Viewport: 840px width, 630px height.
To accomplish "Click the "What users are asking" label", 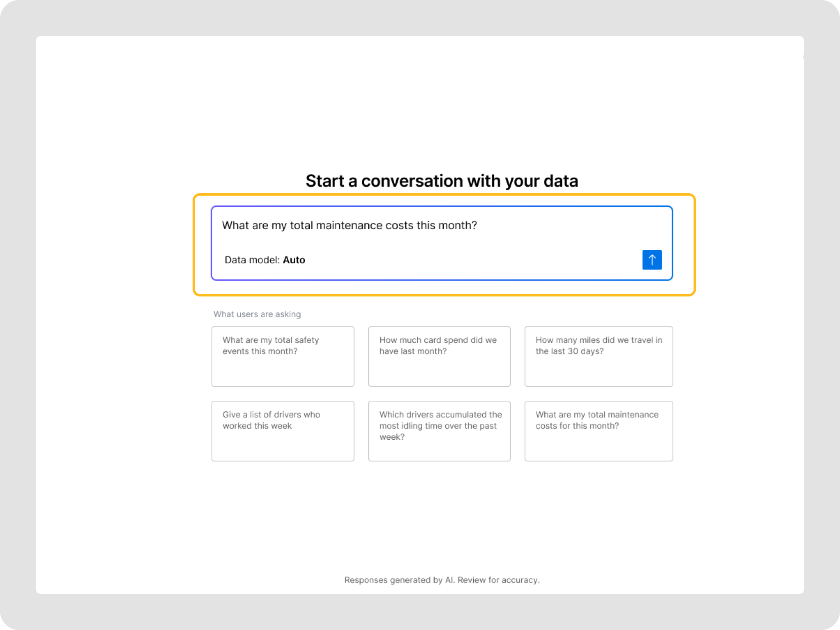I will click(257, 314).
